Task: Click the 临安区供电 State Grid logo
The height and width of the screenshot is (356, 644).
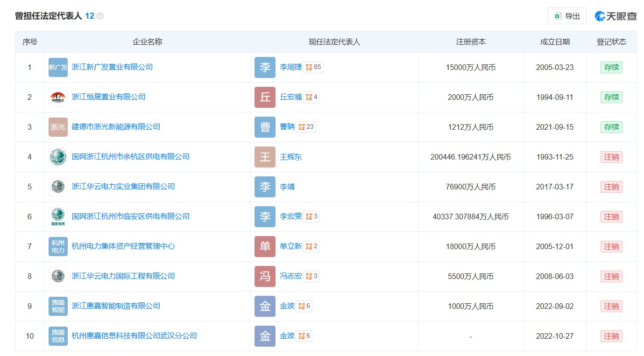Action: pyautogui.click(x=58, y=216)
